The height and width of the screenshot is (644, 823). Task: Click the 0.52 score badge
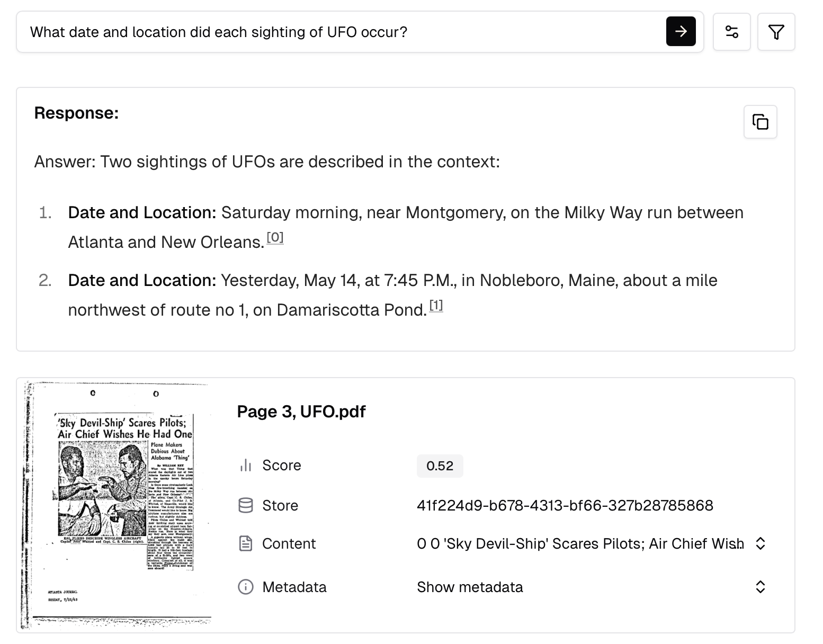pos(440,466)
